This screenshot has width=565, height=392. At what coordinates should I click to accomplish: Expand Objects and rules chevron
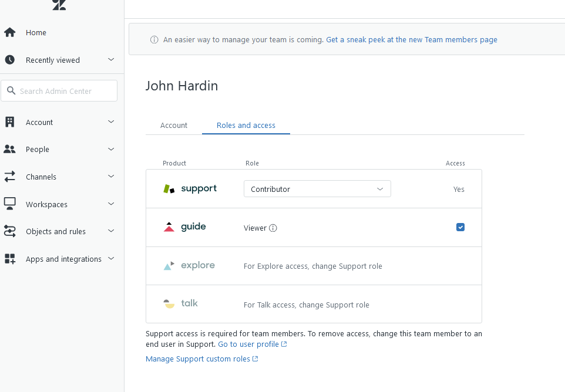pyautogui.click(x=111, y=231)
